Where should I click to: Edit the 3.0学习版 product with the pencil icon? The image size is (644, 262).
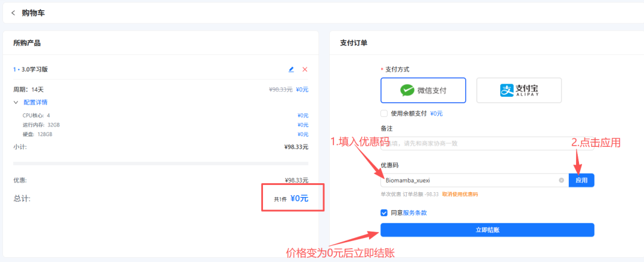coord(291,69)
